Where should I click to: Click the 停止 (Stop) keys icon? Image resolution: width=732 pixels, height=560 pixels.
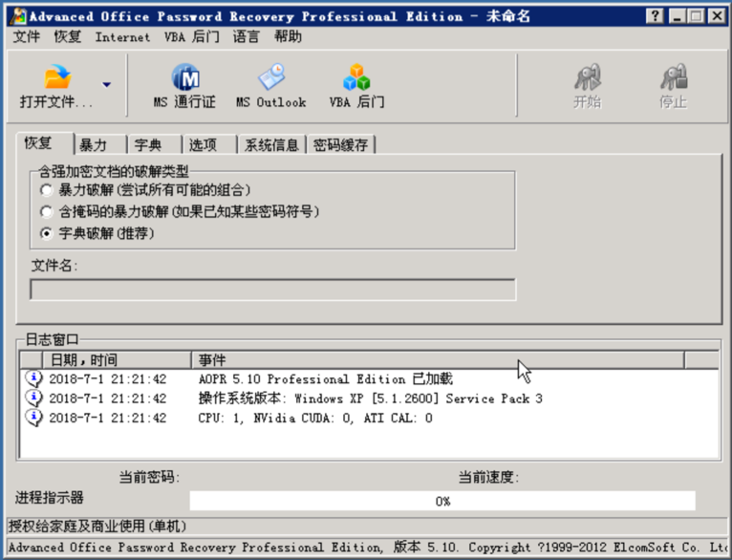tap(673, 77)
